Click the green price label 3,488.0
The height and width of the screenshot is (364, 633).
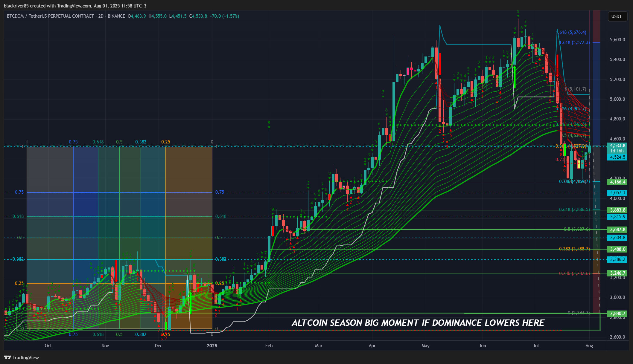pos(617,249)
